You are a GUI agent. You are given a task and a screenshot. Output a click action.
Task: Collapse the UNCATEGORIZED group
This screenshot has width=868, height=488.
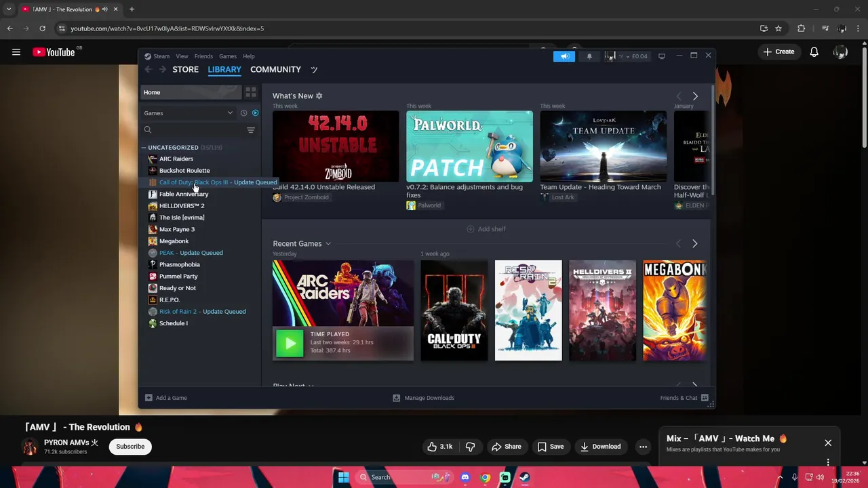pyautogui.click(x=144, y=147)
